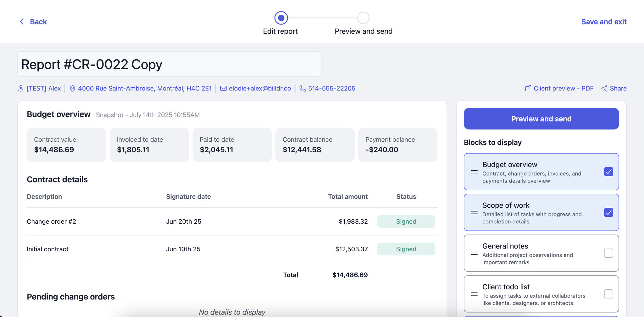Image resolution: width=644 pixels, height=317 pixels.
Task: Click the table Total $14,486.69 value
Action: pos(350,275)
